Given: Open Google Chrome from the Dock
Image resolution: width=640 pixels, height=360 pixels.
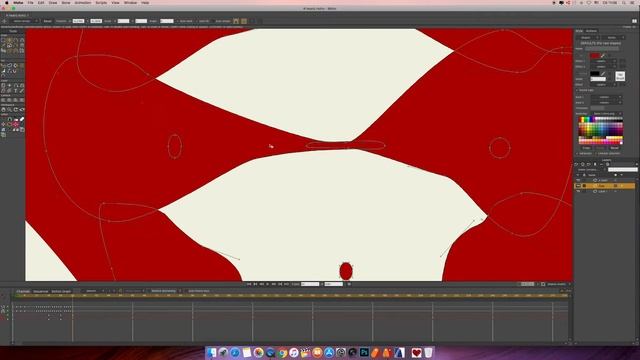Looking at the screenshot, I should pyautogui.click(x=282, y=352).
